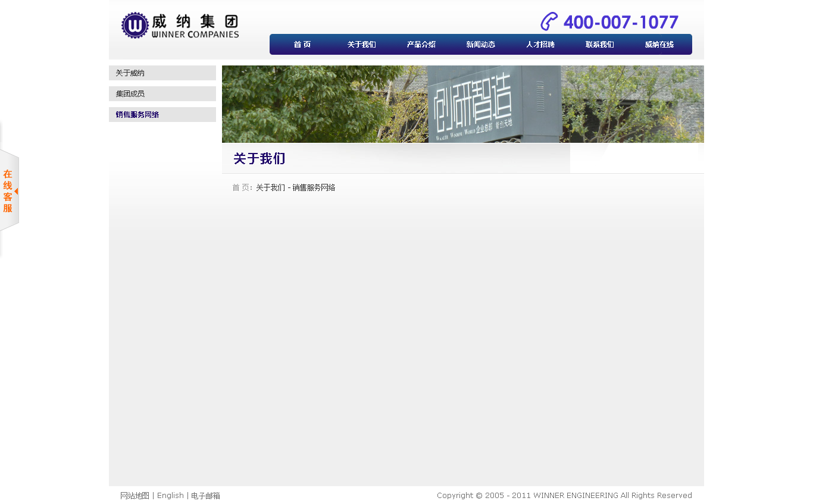
Task: Click 联系我们 in the navigation bar
Action: point(600,45)
